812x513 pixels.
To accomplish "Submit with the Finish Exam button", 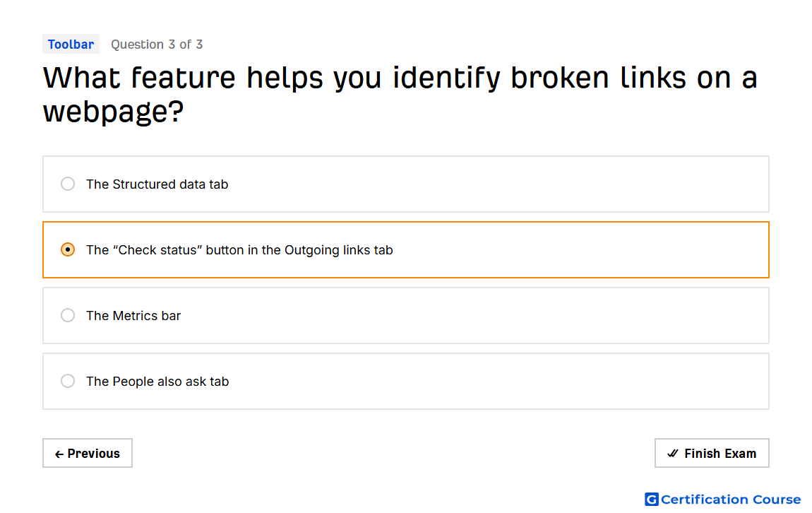I will (712, 453).
